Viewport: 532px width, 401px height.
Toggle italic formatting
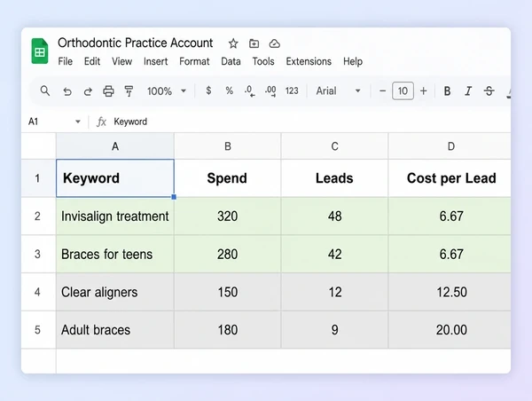tap(468, 91)
